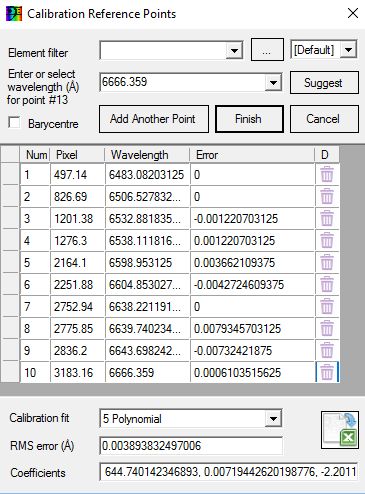Viewport: 365px width, 494px height.
Task: Click the ellipsis browse button
Action: [267, 50]
